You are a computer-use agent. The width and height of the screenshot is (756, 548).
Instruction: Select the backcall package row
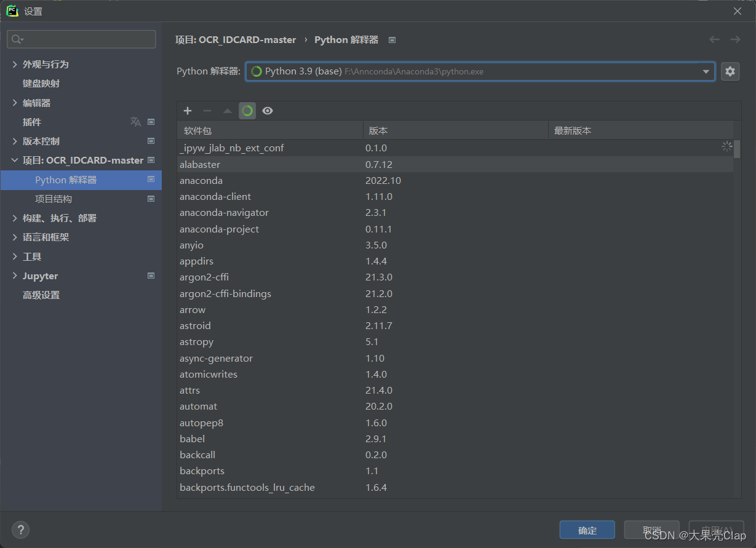455,455
